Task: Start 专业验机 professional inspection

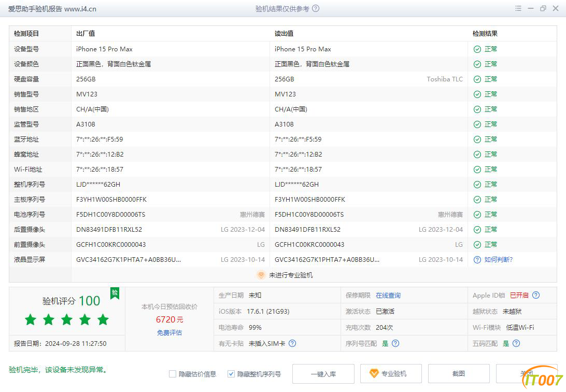Action: point(391,373)
